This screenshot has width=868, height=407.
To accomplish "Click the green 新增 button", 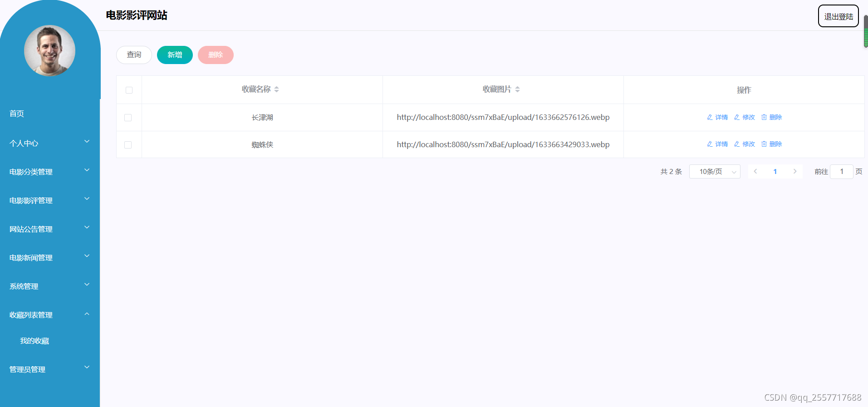I will pyautogui.click(x=175, y=55).
